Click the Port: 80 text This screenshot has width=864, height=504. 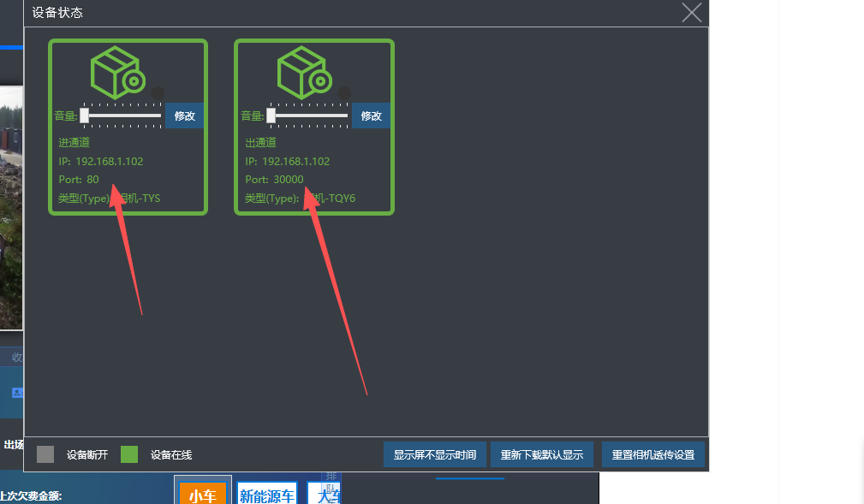(x=79, y=180)
